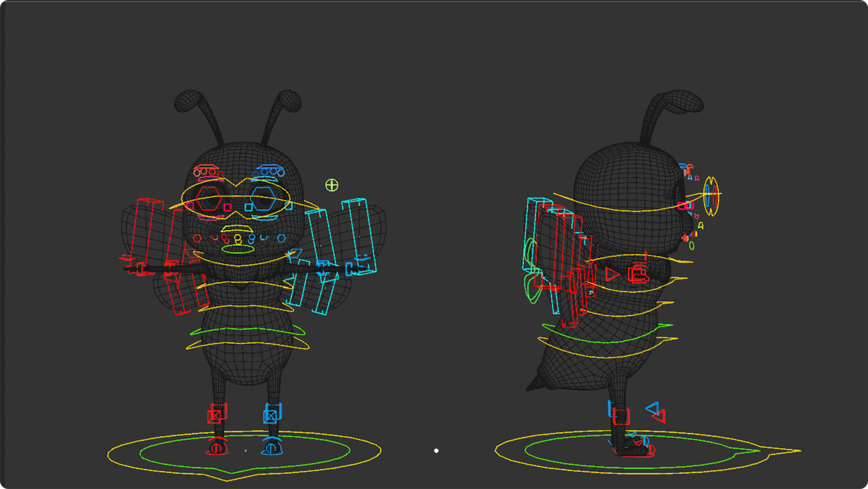Select the tall cyan wing box control in front view
Viewport: 868px width, 489px height.
point(360,236)
